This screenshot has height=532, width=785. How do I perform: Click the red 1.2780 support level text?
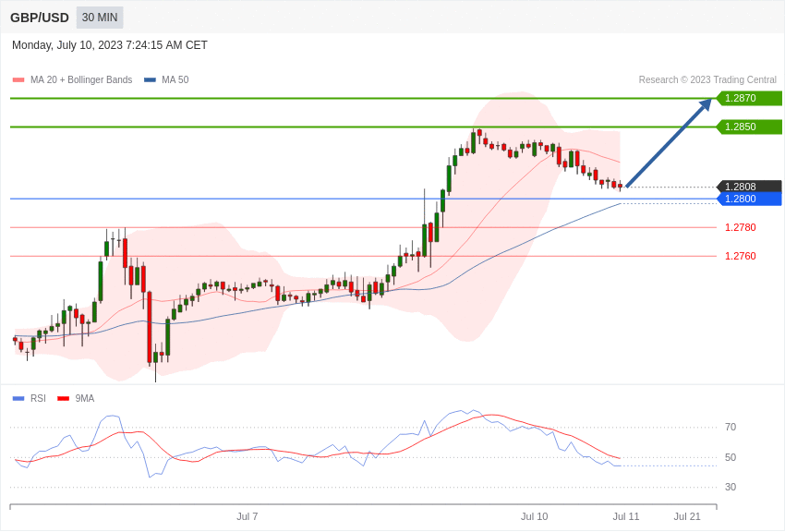point(741,227)
